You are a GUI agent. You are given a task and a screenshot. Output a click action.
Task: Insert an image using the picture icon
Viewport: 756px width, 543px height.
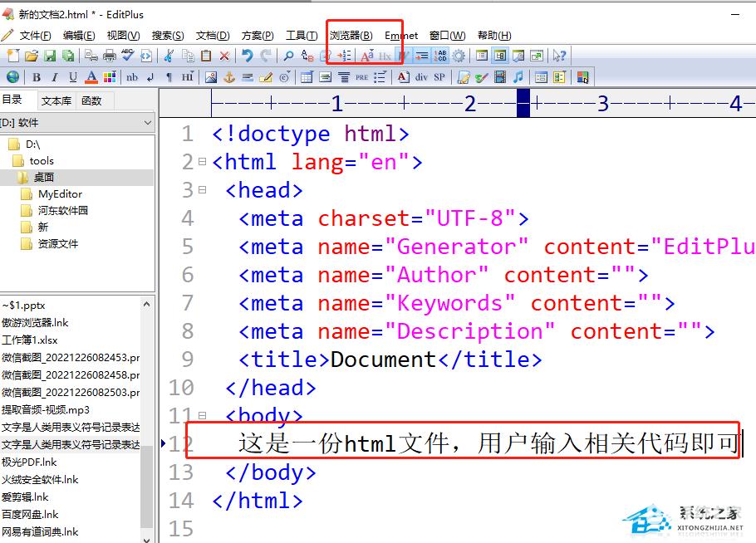210,77
